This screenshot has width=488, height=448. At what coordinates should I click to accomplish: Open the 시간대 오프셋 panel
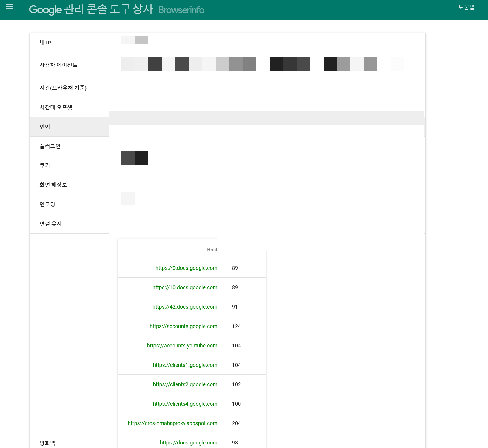56,107
